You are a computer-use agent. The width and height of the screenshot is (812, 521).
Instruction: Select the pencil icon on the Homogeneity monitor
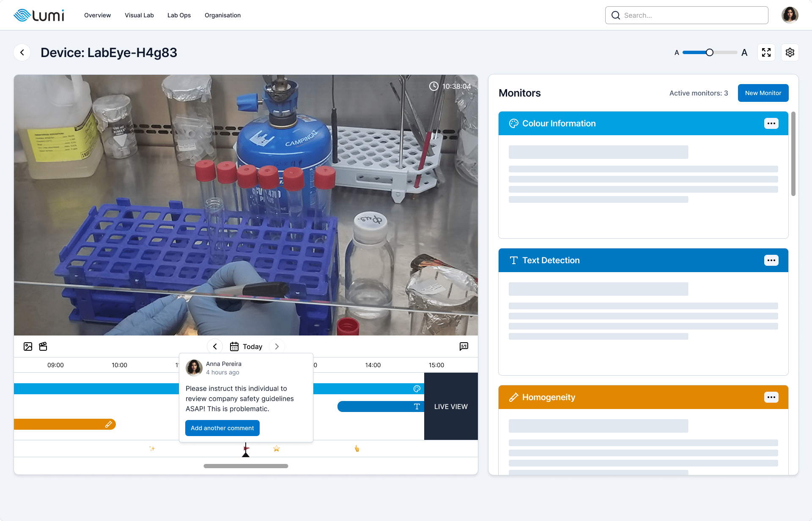pyautogui.click(x=514, y=397)
